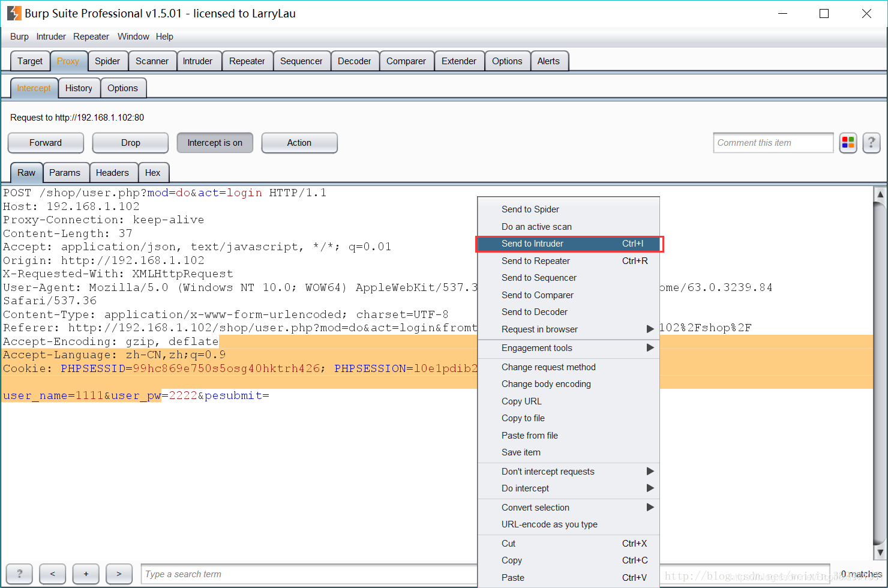This screenshot has height=588, width=888.
Task: Click the Forward button
Action: click(46, 143)
